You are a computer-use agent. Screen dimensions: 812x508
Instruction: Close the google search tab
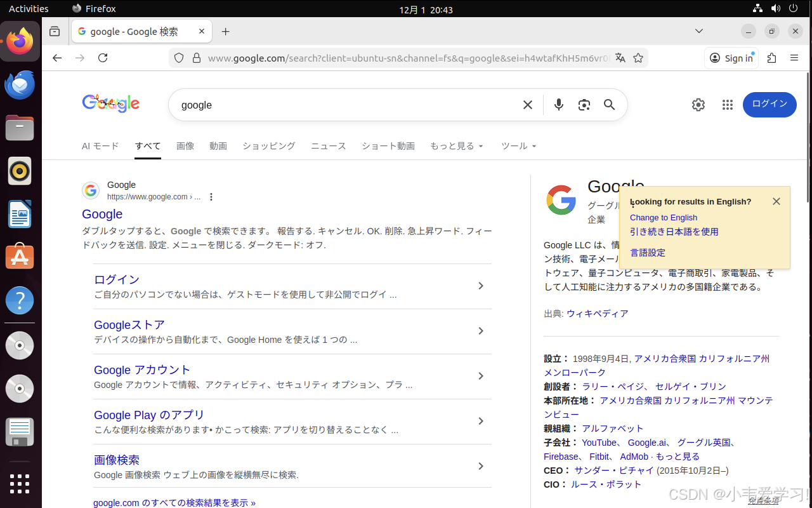tap(202, 31)
